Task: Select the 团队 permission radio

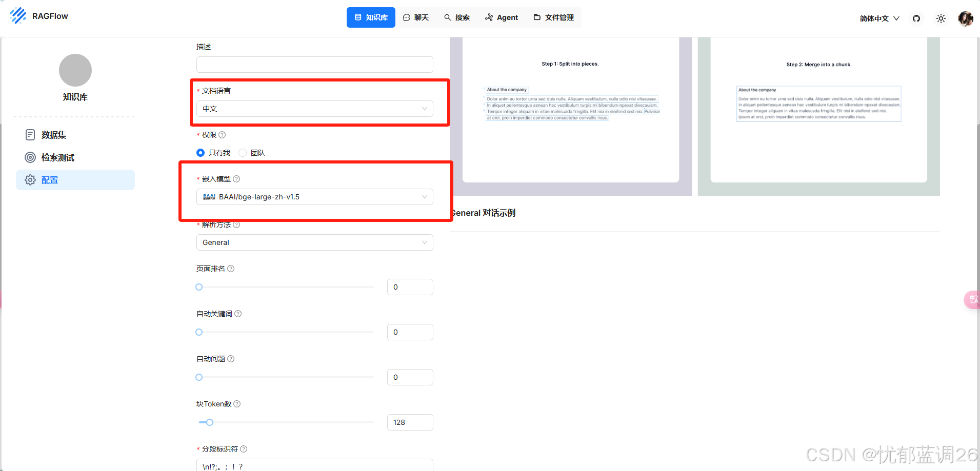Action: (x=243, y=153)
